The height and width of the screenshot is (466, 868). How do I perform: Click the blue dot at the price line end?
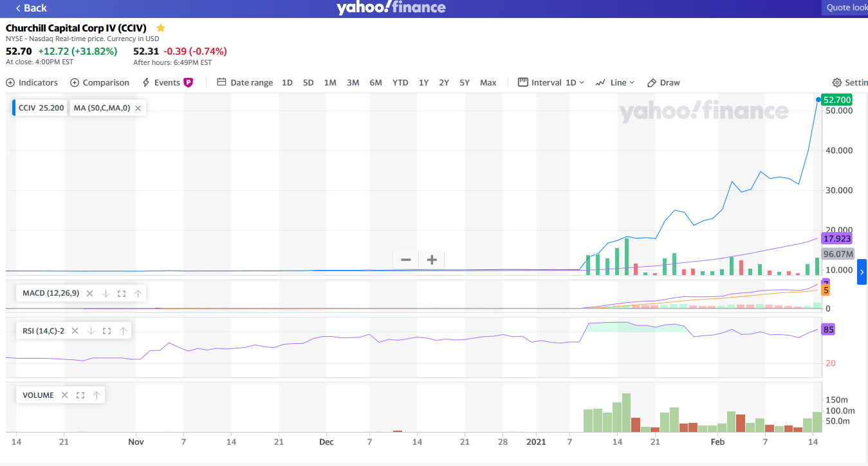click(x=818, y=100)
